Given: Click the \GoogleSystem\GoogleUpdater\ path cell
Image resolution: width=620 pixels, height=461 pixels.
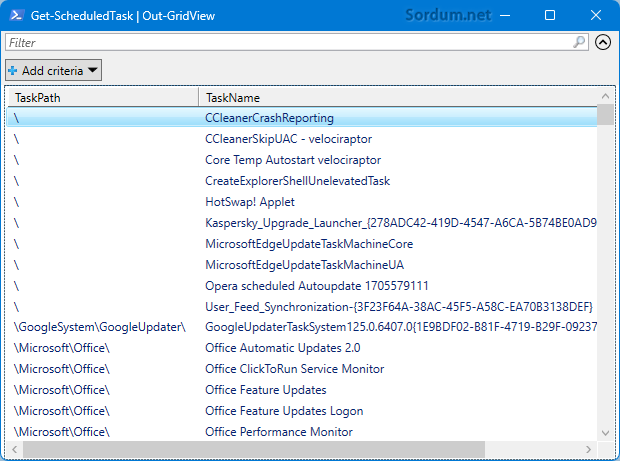Looking at the screenshot, I should click(x=100, y=327).
